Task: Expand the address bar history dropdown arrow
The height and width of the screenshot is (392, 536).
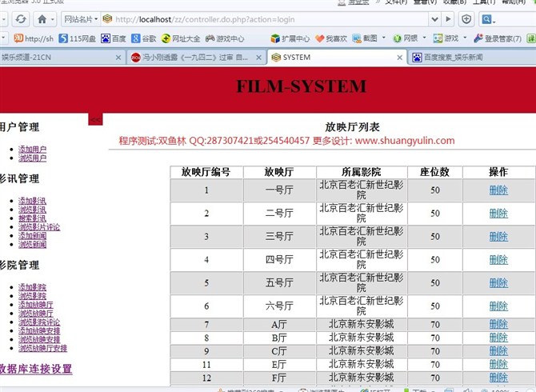Action: (x=434, y=19)
